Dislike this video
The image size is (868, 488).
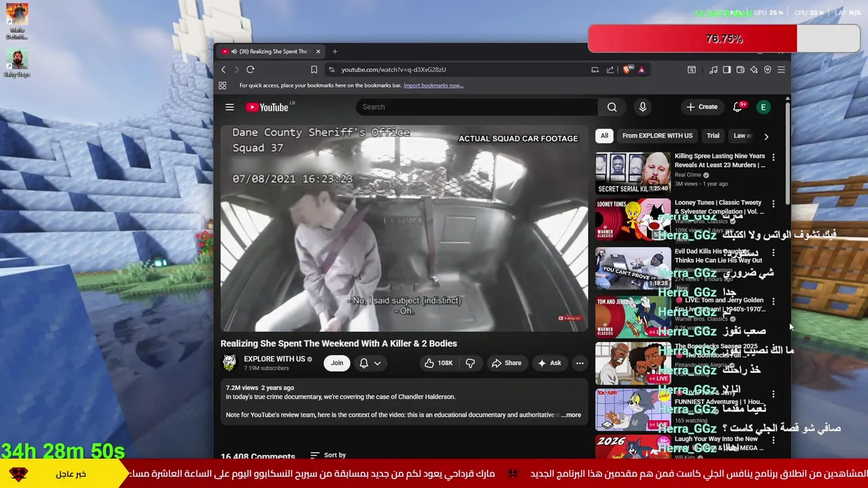click(471, 363)
